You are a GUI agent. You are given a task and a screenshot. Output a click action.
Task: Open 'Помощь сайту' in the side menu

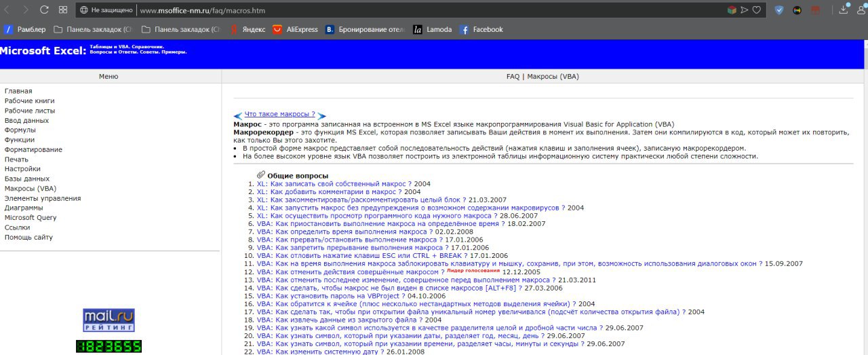[28, 237]
